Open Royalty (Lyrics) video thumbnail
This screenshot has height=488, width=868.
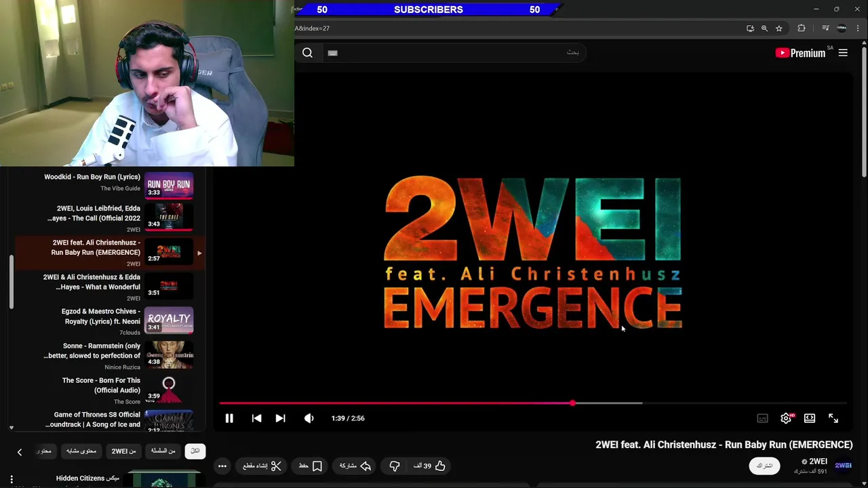click(x=169, y=321)
